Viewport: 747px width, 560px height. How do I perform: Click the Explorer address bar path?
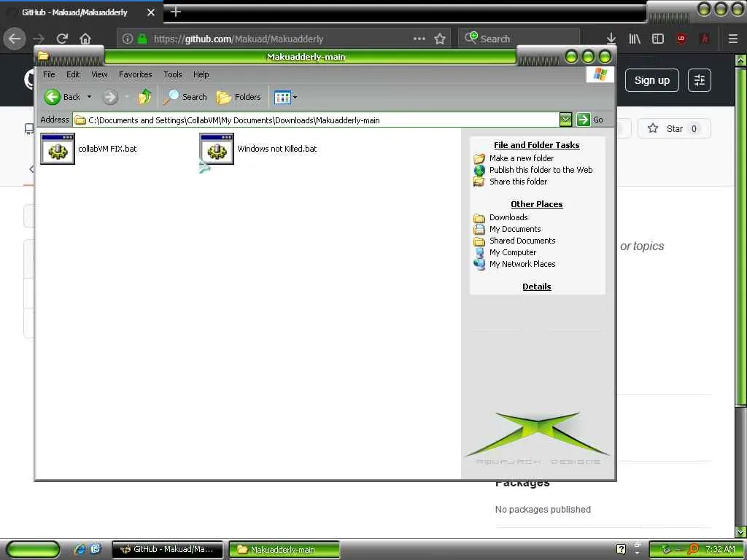317,120
